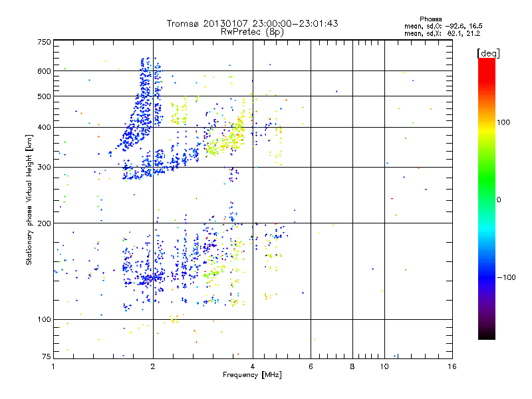This screenshot has width=532, height=399.
Task: Click the x-axis tick label '2'
Action: pos(153,366)
